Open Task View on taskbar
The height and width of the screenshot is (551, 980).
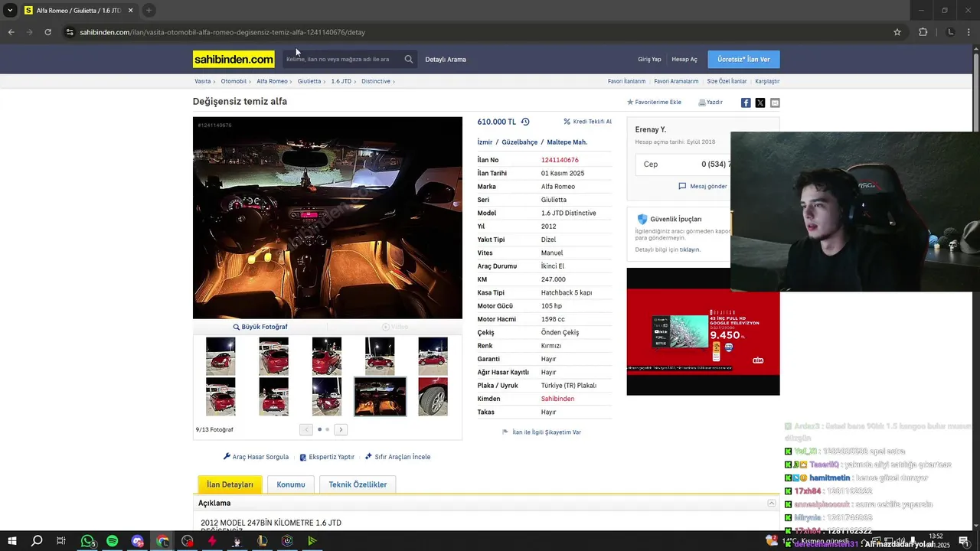(61, 541)
